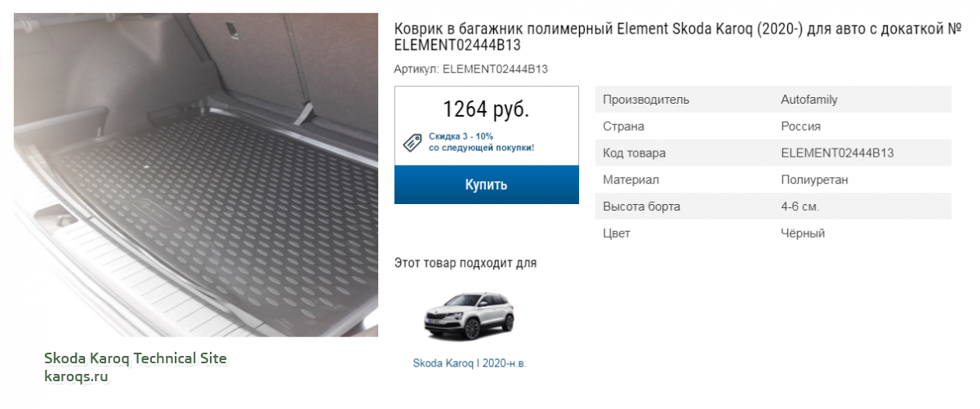Screen dimensions: 980x409
Task: Open the Skoda Karoq I 2020-н.в. link
Action: (x=470, y=363)
